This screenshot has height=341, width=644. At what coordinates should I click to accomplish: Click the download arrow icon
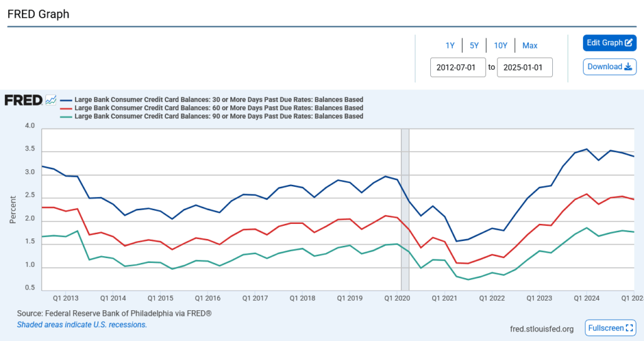click(x=628, y=67)
